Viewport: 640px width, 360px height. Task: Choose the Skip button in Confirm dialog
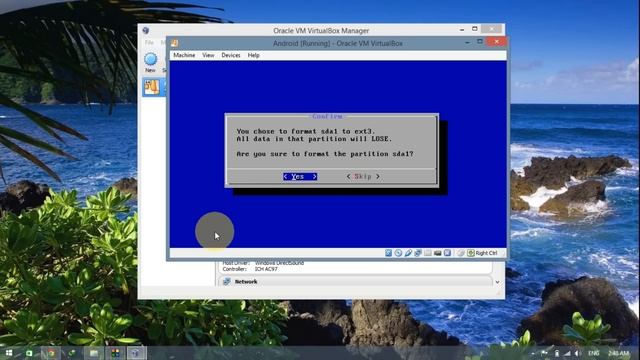363,176
